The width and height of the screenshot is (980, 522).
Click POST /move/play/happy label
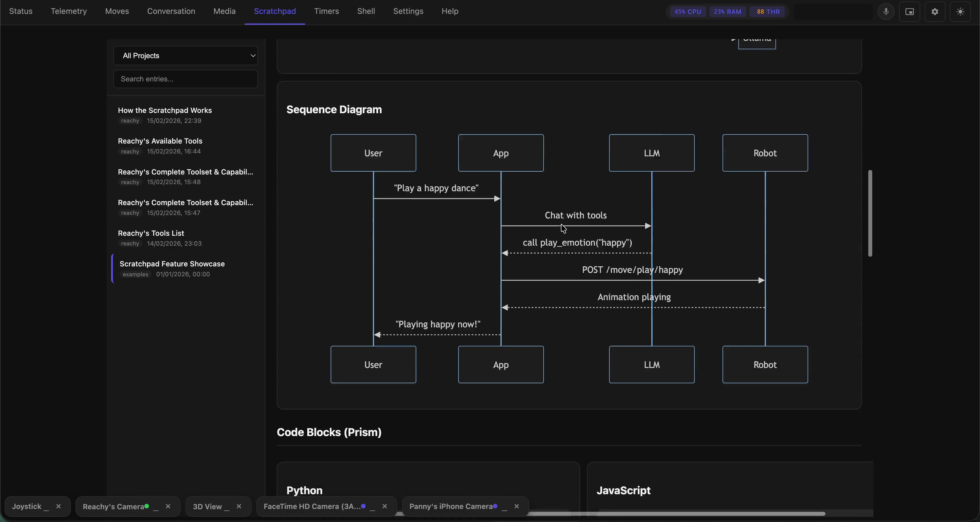tap(632, 270)
